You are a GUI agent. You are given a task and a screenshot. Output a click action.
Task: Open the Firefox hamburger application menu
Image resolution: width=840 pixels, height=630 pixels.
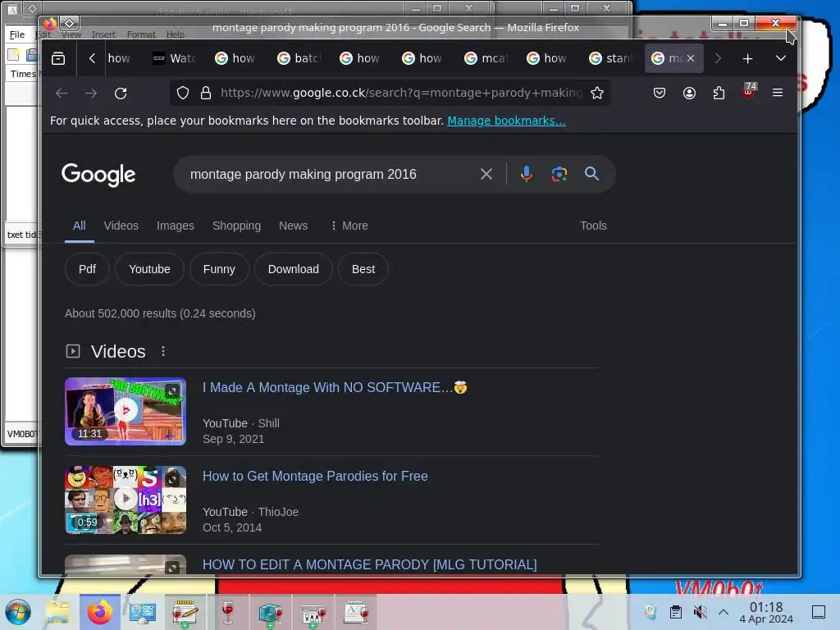pyautogui.click(x=778, y=94)
